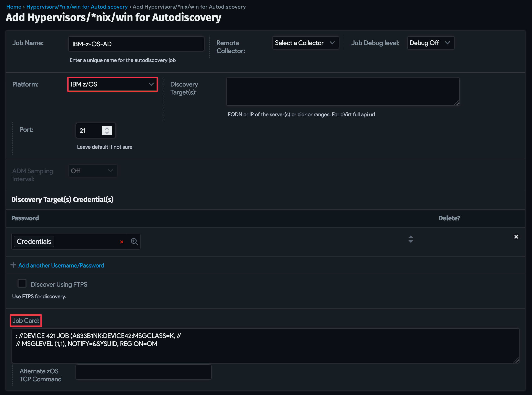Go to Home breadcrumb link
The image size is (532, 395).
coord(14,7)
